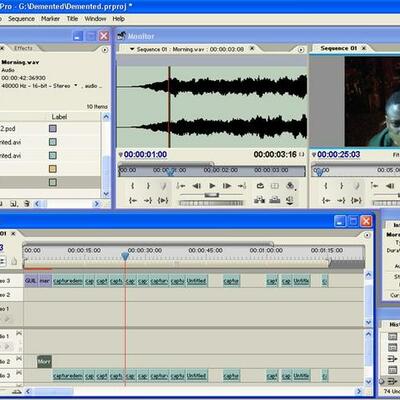Image resolution: width=400 pixels, height=400 pixels.
Task: Set unnumbered marker in program monitor
Action: (356, 186)
